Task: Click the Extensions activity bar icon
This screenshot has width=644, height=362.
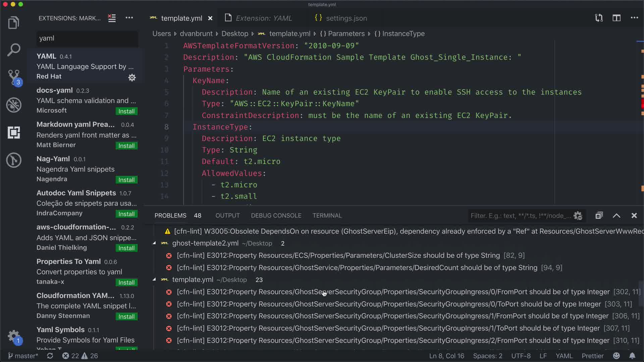Action: 13,133
